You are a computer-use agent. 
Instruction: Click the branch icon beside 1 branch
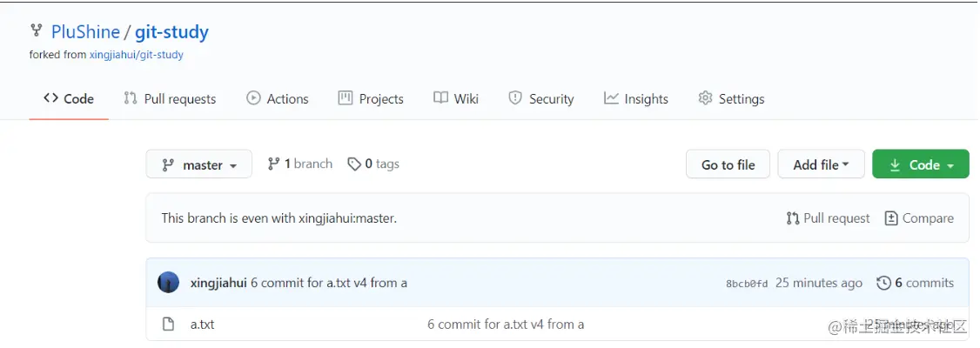[x=274, y=164]
